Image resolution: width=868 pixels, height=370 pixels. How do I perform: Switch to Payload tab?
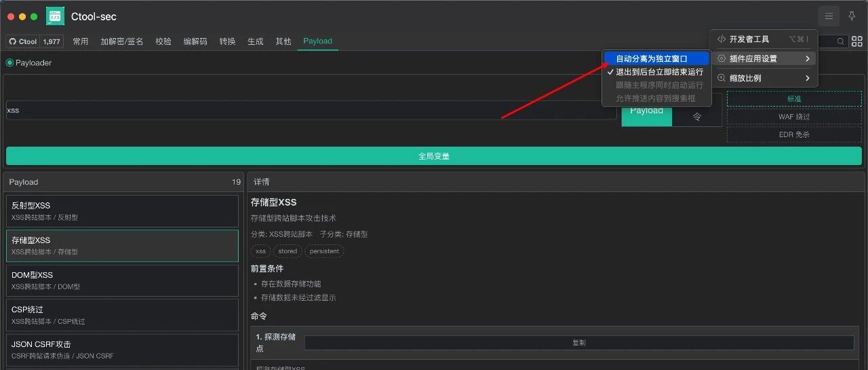tap(317, 41)
